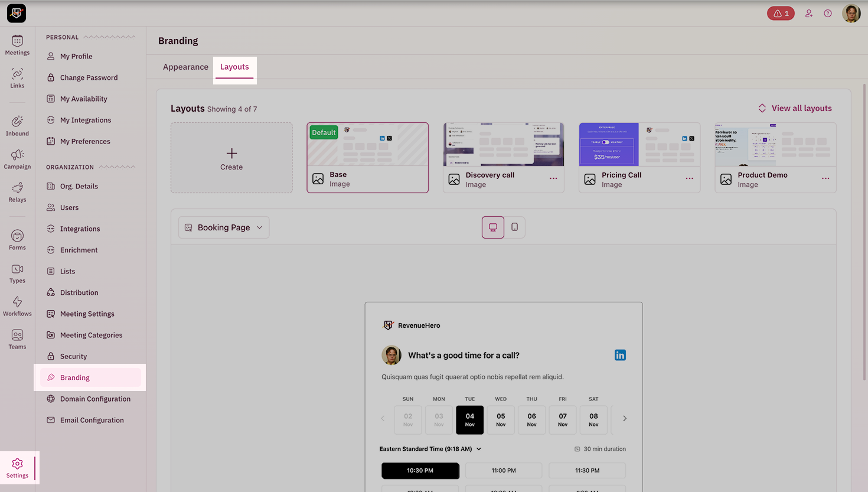Open the Meetings section from the sidebar
868x492 pixels.
tap(17, 44)
